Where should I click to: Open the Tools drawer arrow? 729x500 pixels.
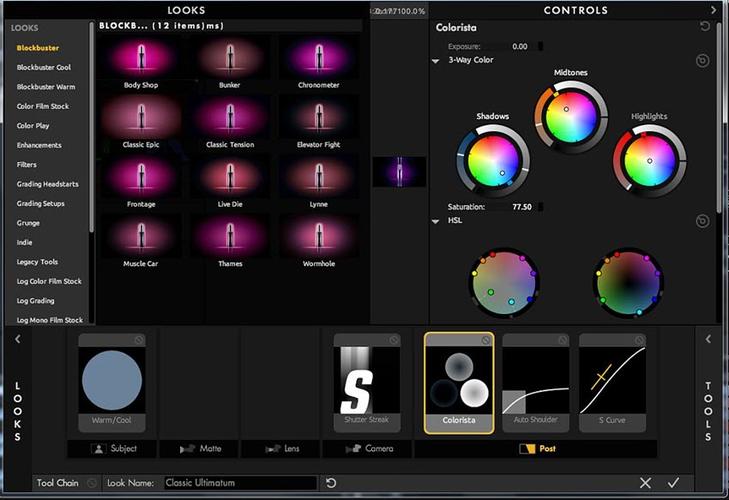coord(708,339)
